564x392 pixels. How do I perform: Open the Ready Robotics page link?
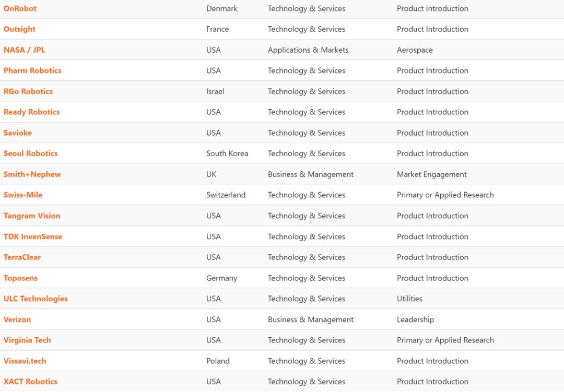(31, 112)
